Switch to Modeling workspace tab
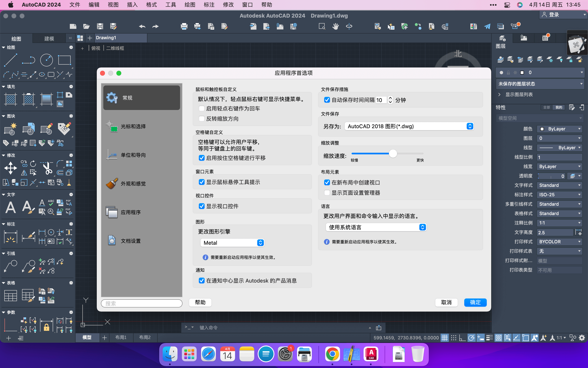This screenshot has width=588, height=368. [x=49, y=39]
